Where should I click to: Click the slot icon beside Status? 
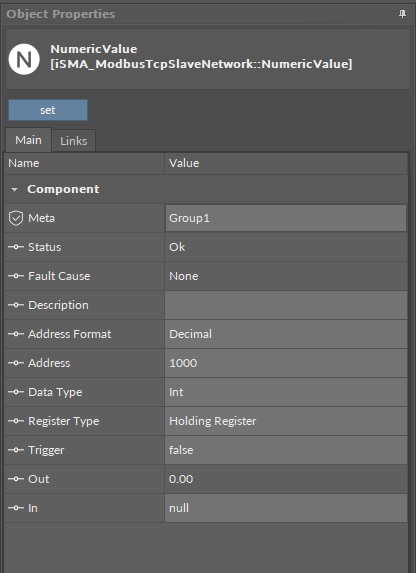[x=16, y=247]
